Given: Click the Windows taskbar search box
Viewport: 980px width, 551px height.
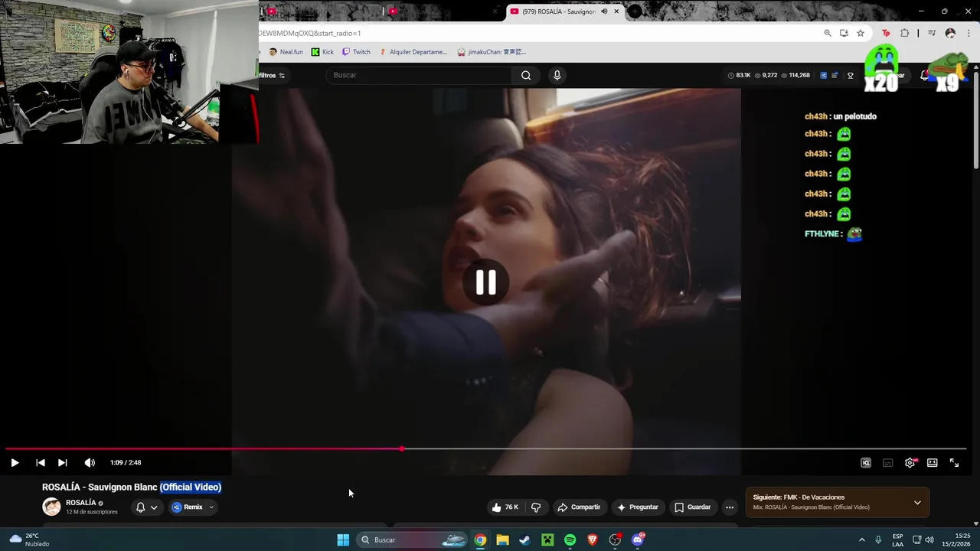Looking at the screenshot, I should coord(412,540).
